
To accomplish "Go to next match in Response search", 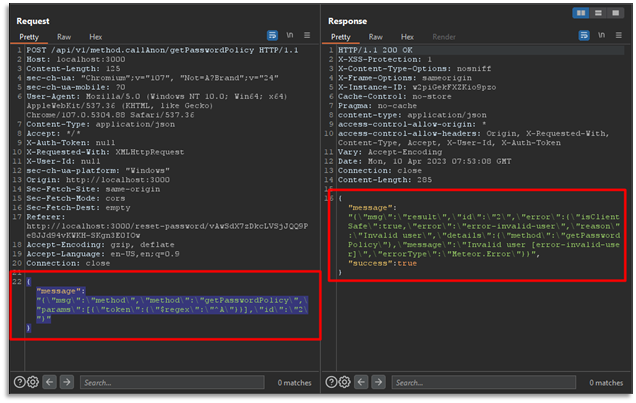I will [379, 382].
